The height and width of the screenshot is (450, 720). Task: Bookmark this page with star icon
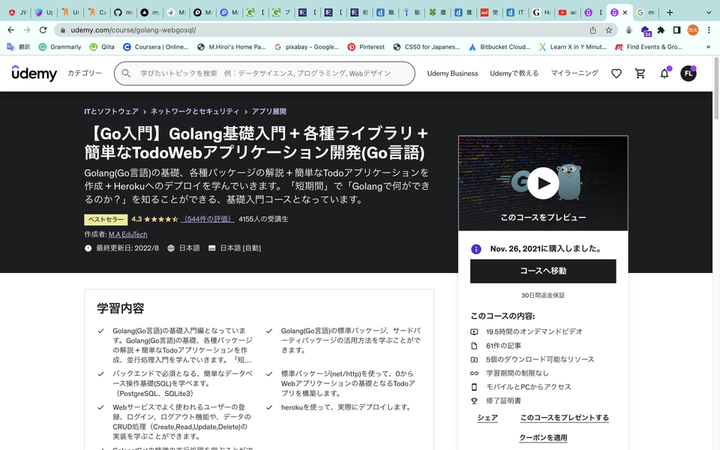coord(609,30)
